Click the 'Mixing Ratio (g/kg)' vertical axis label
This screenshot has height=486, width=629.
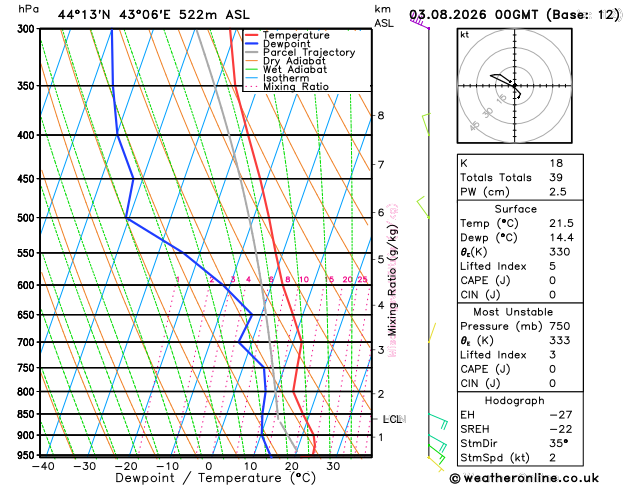click(392, 280)
